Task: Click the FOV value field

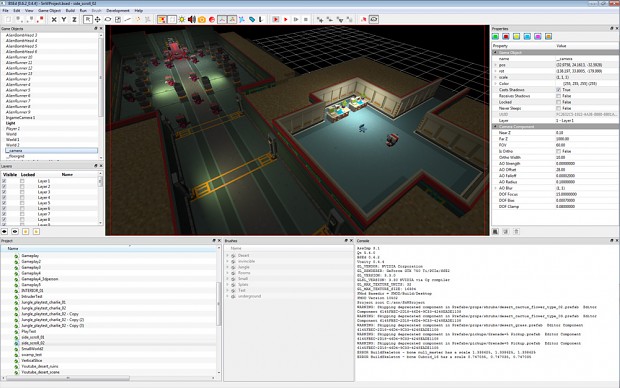Action: (587, 145)
